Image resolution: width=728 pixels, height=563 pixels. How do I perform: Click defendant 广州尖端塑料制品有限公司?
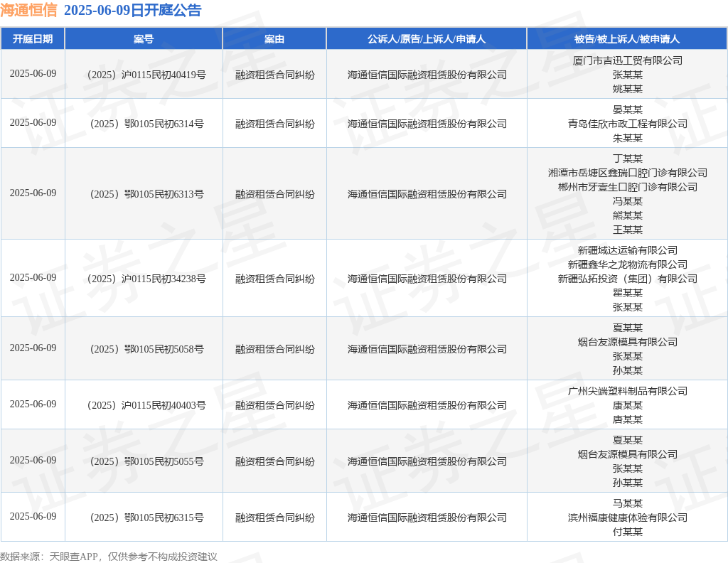coord(628,391)
